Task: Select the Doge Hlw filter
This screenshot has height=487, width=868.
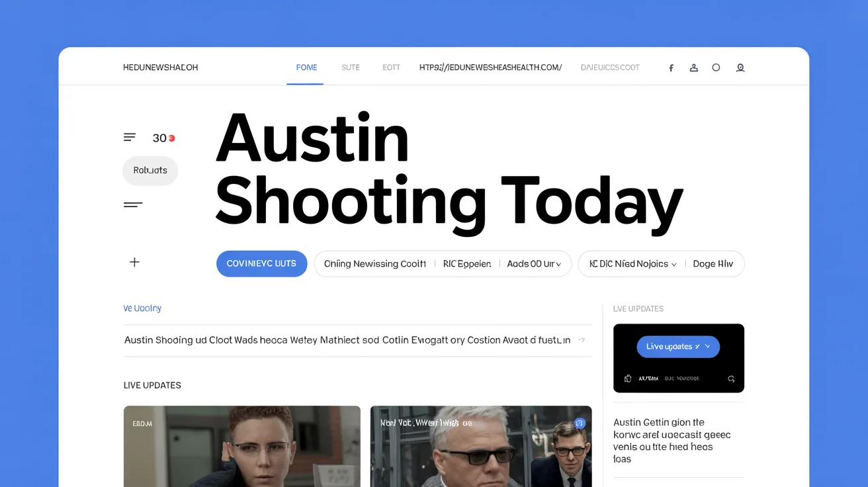Action: click(713, 263)
